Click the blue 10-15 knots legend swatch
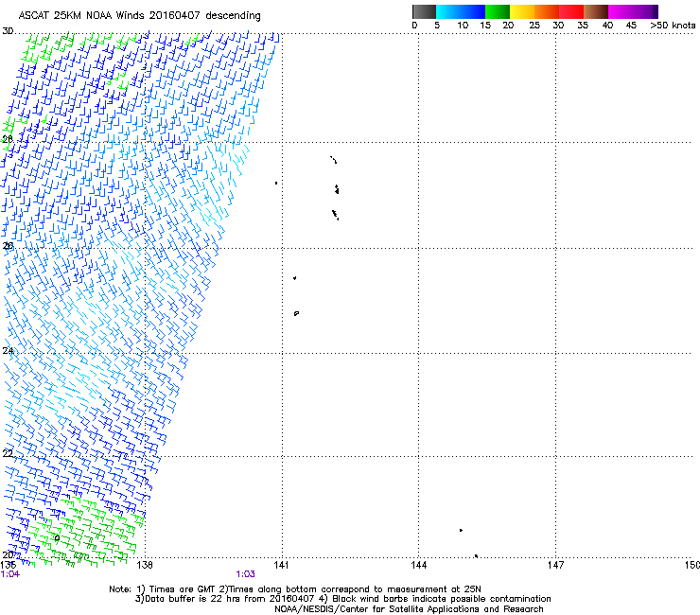 [473, 11]
